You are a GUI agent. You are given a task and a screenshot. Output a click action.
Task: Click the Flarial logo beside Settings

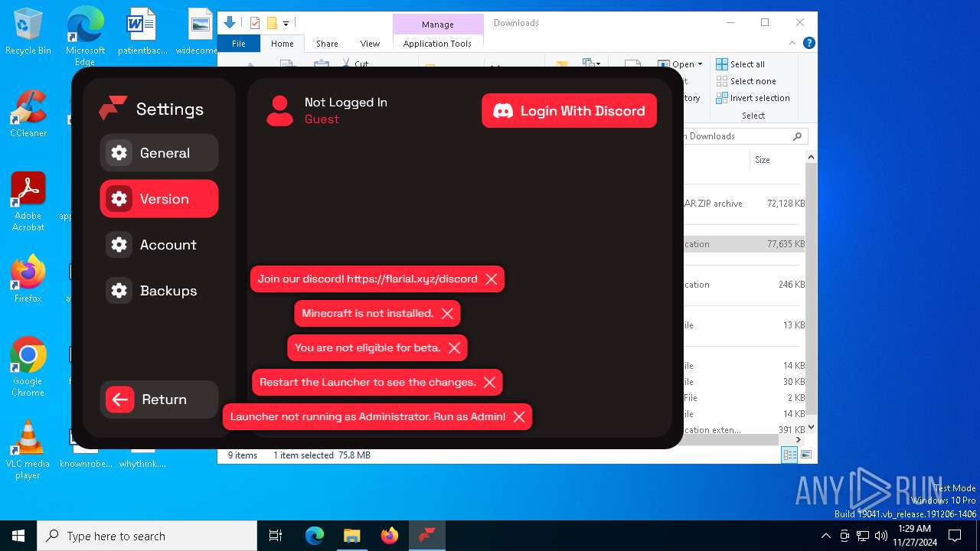(x=113, y=109)
